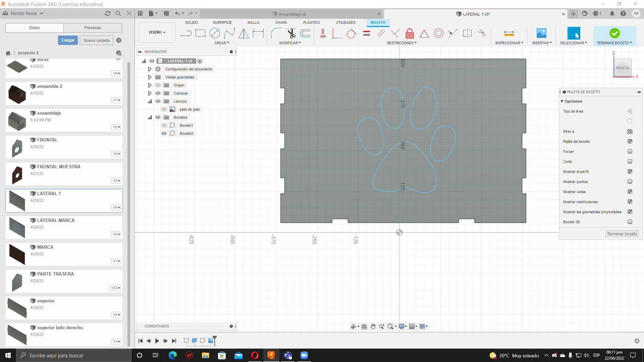Screen dimensions: 644x362
Task: Open the FRONTAL MUESTRA thumbnail
Action: click(x=17, y=174)
